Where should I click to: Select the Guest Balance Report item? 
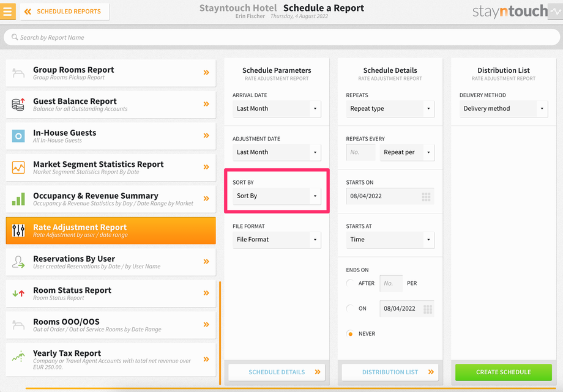[111, 105]
